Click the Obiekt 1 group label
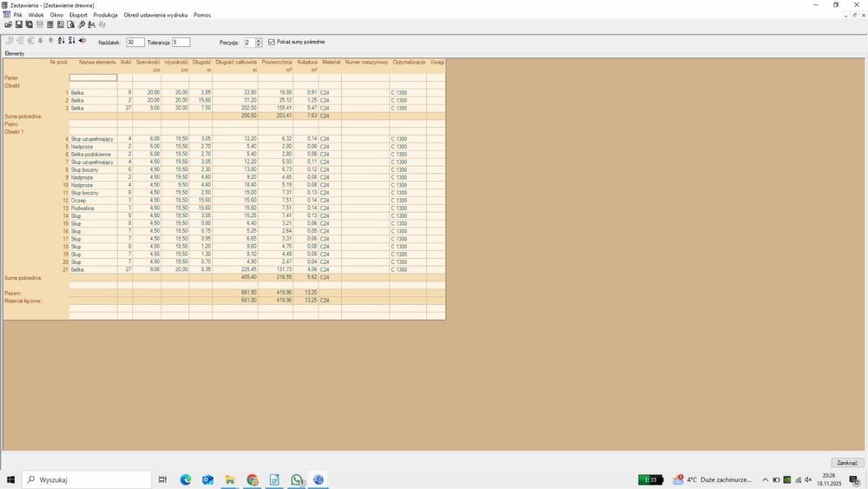 click(14, 132)
